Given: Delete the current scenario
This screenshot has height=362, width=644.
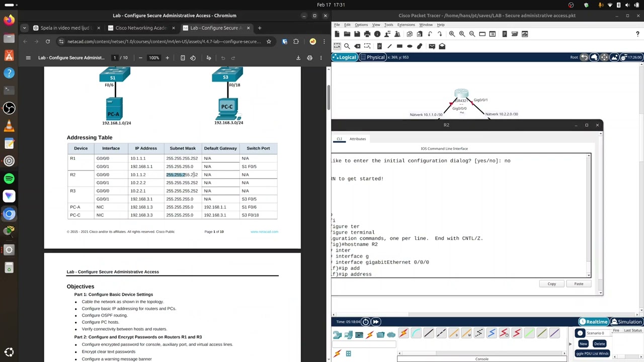Looking at the screenshot, I should tap(599, 344).
